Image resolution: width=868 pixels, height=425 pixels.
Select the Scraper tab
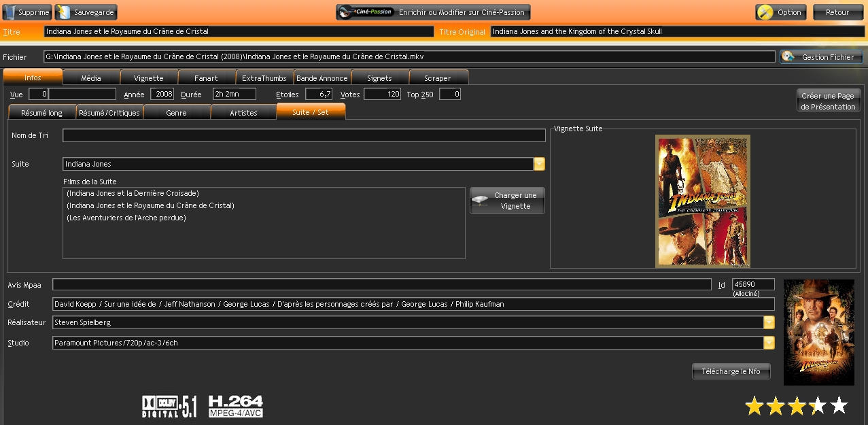click(438, 78)
